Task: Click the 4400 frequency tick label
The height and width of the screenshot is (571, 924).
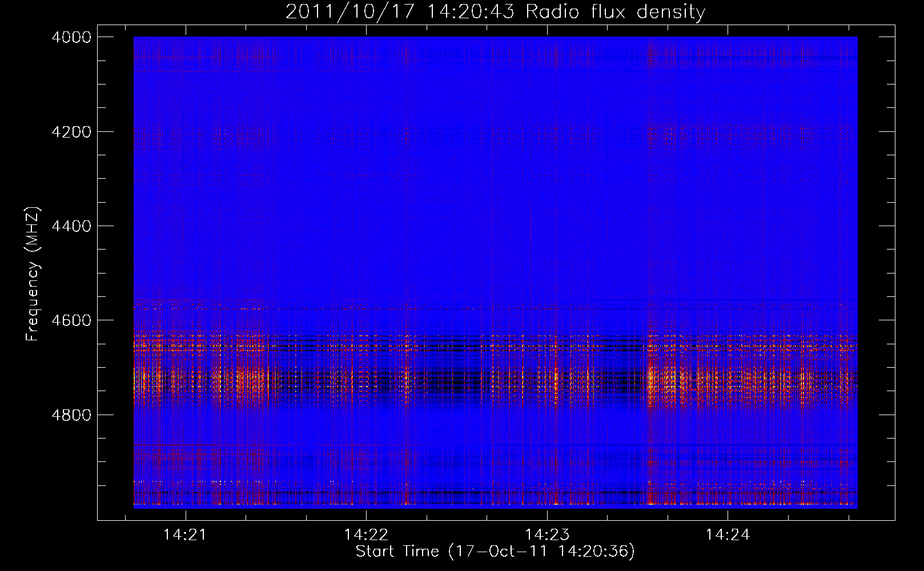Action: click(71, 226)
